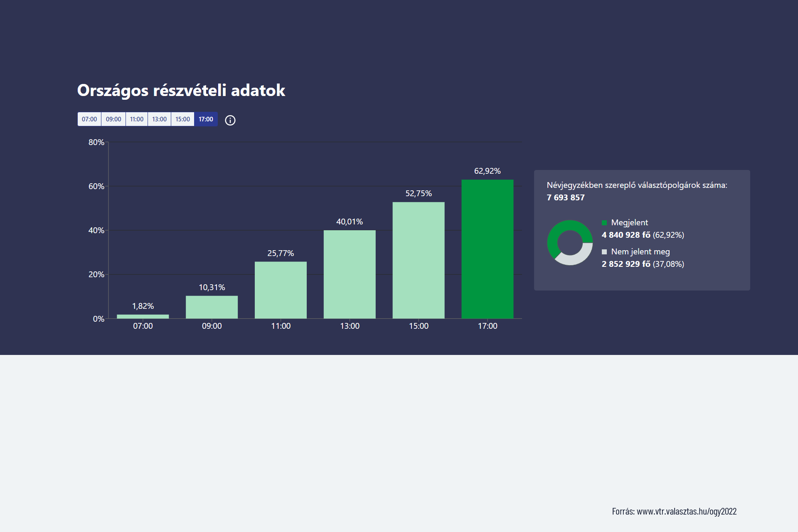The height and width of the screenshot is (532, 798).
Task: Click the info icon beside time buttons
Action: (x=230, y=120)
